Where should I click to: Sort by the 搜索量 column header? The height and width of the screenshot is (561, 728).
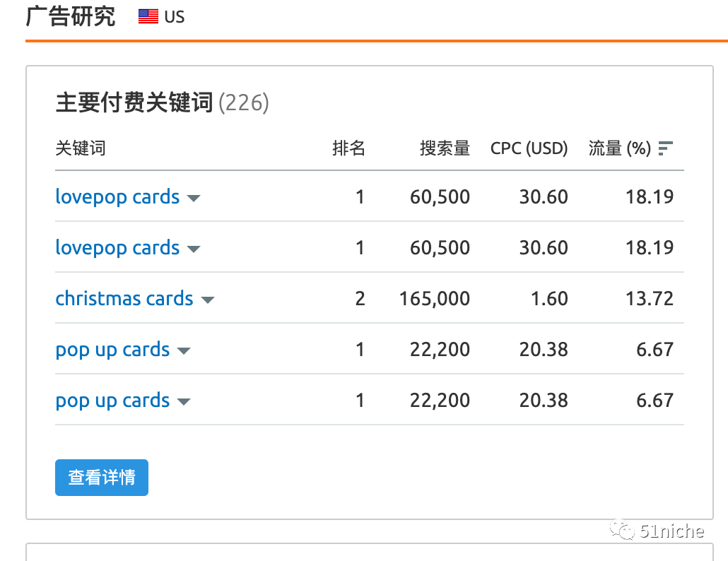click(445, 148)
